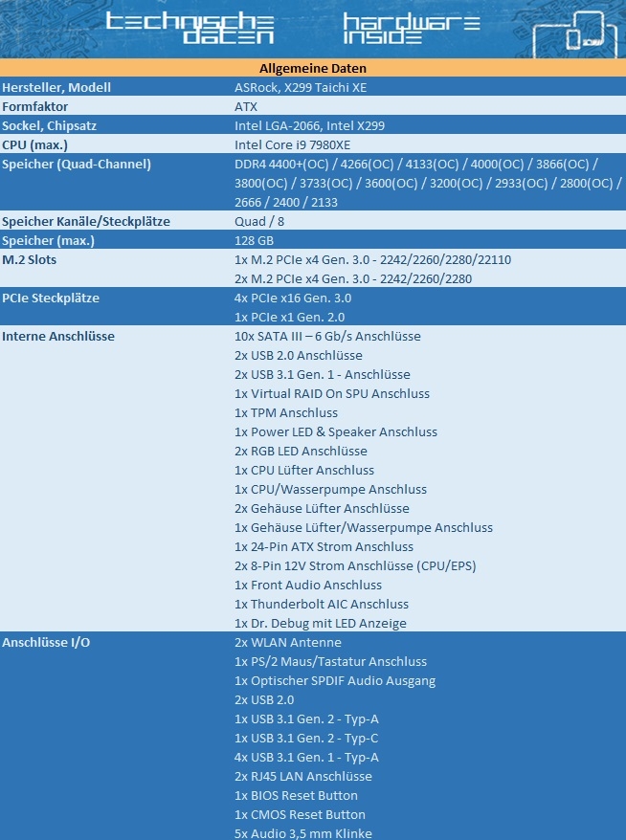Click '1x CMOS Reset Button' line

click(x=300, y=815)
